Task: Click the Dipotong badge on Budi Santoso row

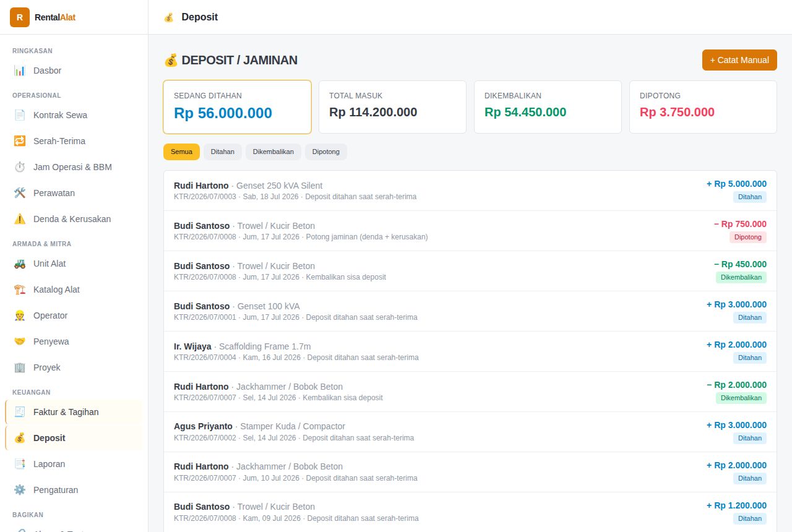Action: [x=748, y=237]
